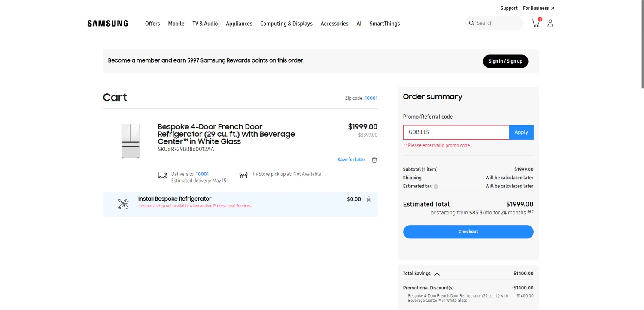The image size is (644, 310).
Task: Click the $1999.00 Estimated Total value
Action: [x=519, y=205]
